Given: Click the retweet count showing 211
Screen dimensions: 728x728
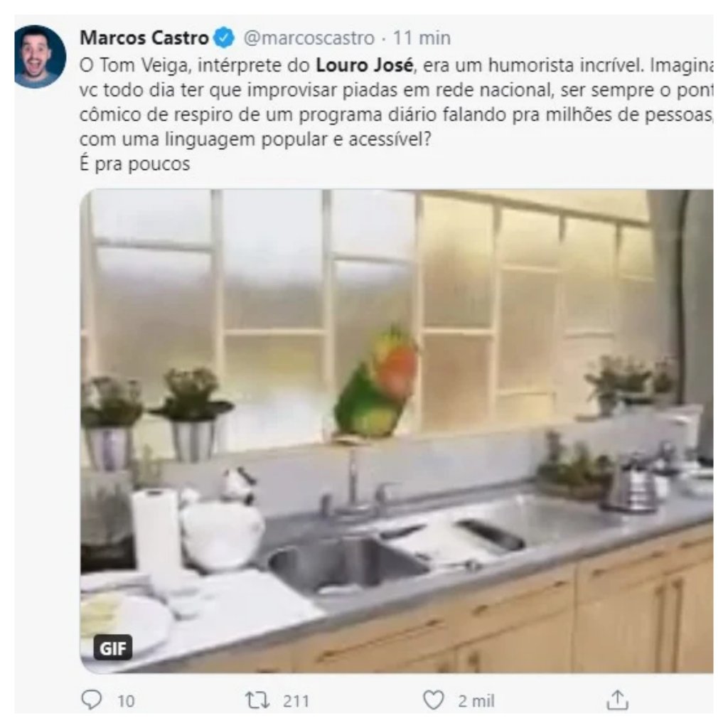Looking at the screenshot, I should point(296,700).
